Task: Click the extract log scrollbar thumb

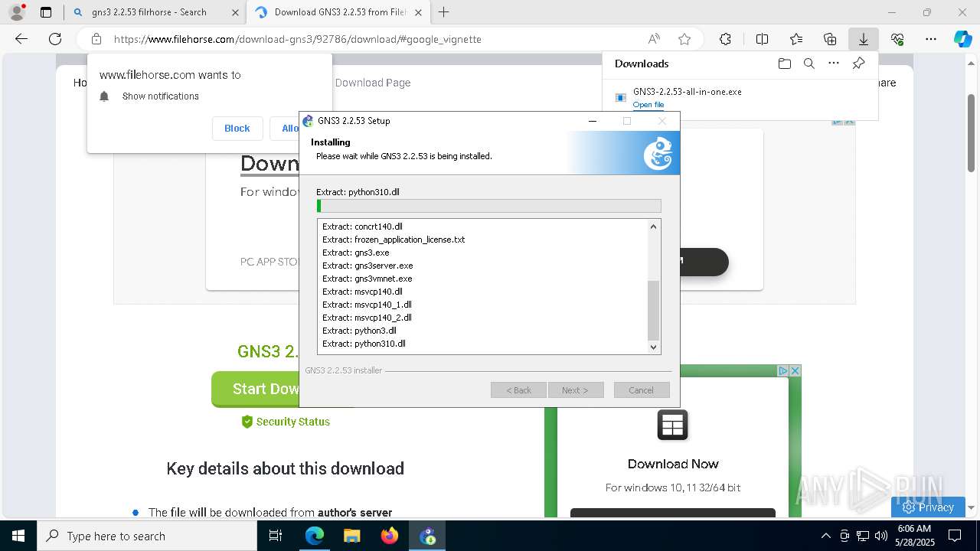Action: pos(653,311)
